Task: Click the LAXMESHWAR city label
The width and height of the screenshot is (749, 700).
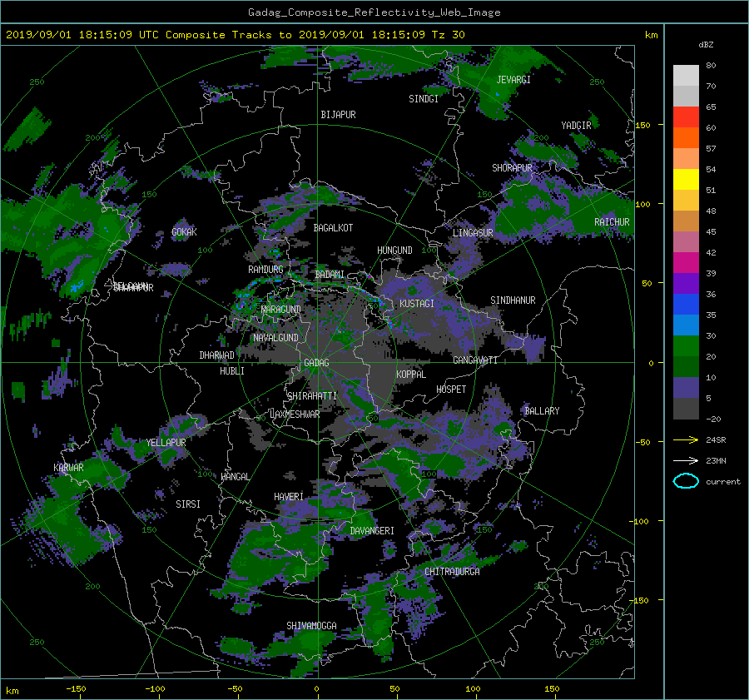Action: pyautogui.click(x=295, y=415)
